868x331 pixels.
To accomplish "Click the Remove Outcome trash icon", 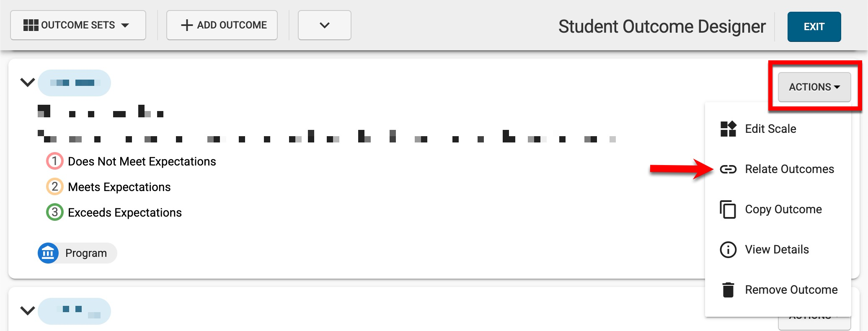I will click(x=728, y=290).
